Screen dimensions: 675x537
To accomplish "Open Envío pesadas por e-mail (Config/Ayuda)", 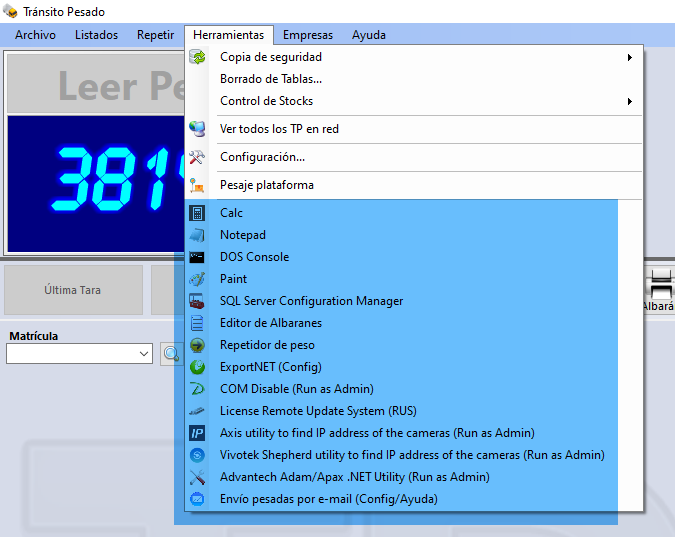I will pyautogui.click(x=414, y=499).
